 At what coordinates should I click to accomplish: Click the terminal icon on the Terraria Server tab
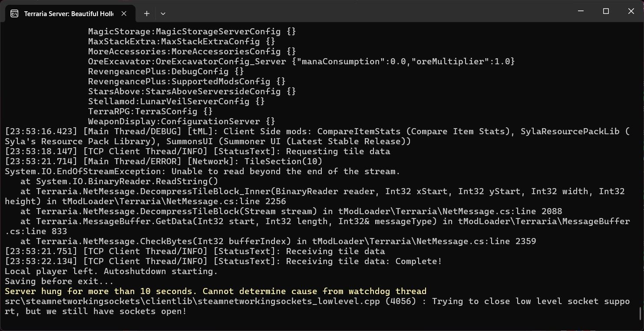pyautogui.click(x=14, y=13)
